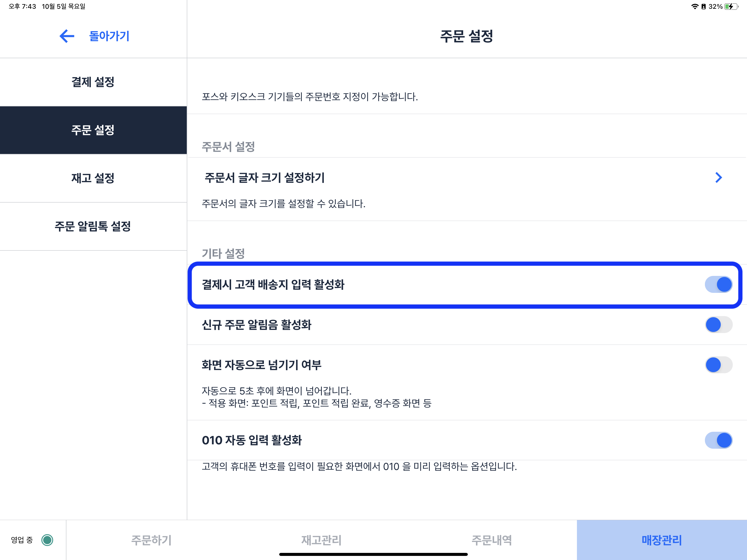Turn on 화면 자동으로 넘기기 여부 switch

click(x=718, y=365)
